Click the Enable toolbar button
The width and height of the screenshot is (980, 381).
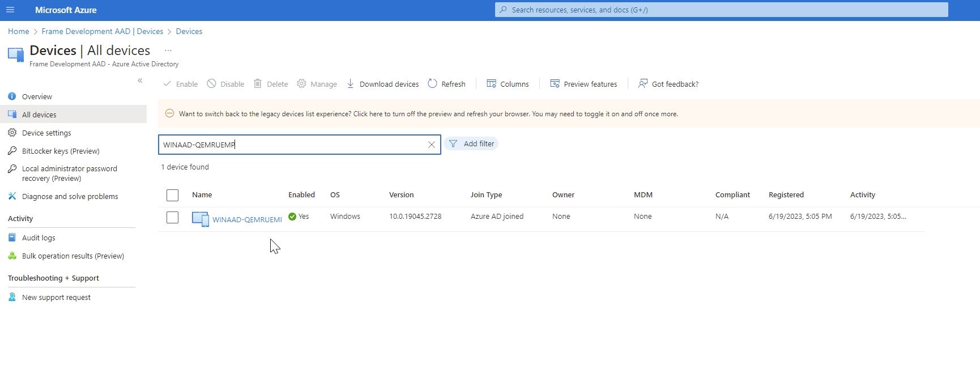(181, 84)
